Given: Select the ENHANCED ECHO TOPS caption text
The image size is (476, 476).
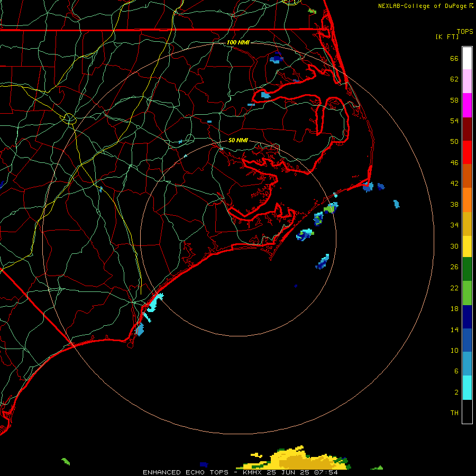Looking at the screenshot, I should [x=186, y=472].
